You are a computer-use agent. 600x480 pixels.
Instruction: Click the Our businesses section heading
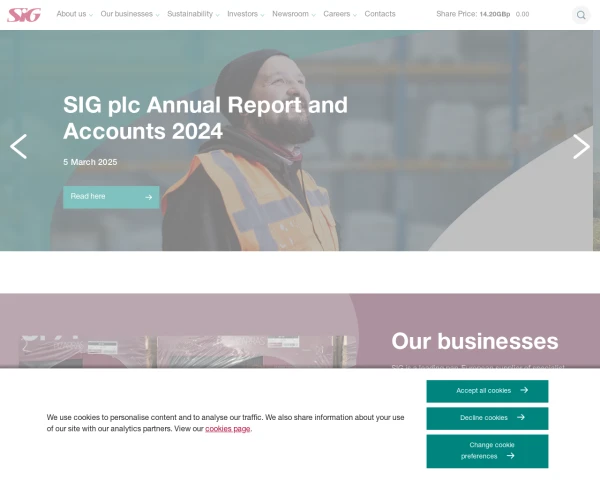(x=475, y=341)
